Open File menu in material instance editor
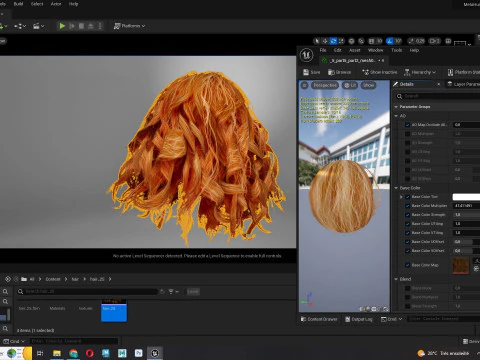Screen dimensions: 480x360 (x=323, y=50)
